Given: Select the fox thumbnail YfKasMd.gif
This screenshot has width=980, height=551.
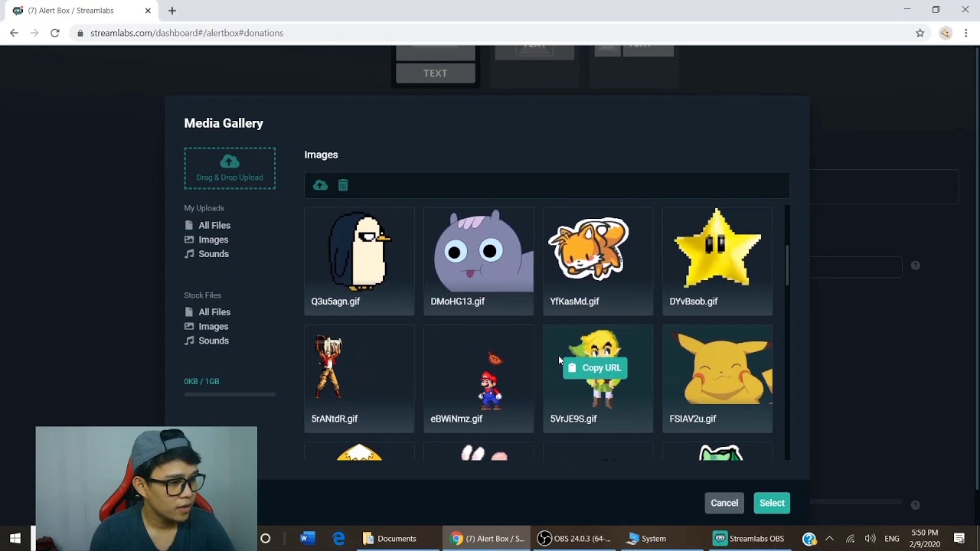Looking at the screenshot, I should coord(598,261).
